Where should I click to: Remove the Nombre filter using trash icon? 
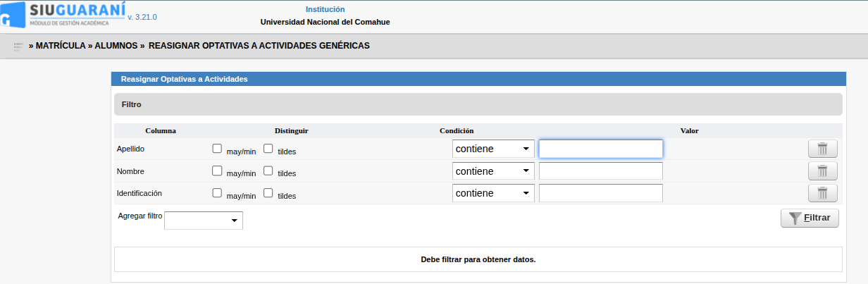(822, 171)
